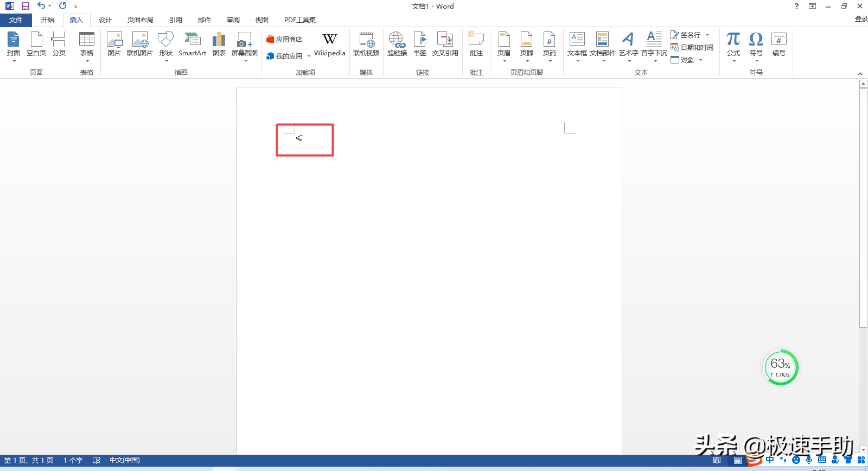Insert a hyperlink with 超链接
Viewport: 868px width, 471px height.
397,44
